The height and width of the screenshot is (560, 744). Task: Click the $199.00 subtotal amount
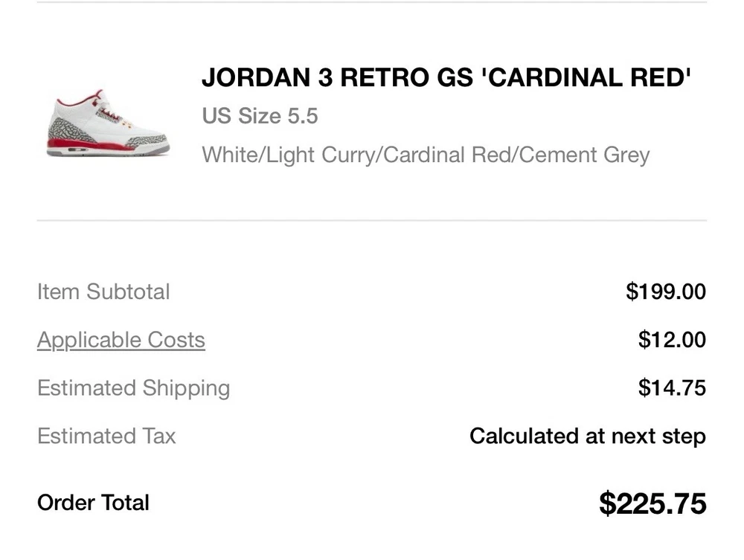coord(665,292)
